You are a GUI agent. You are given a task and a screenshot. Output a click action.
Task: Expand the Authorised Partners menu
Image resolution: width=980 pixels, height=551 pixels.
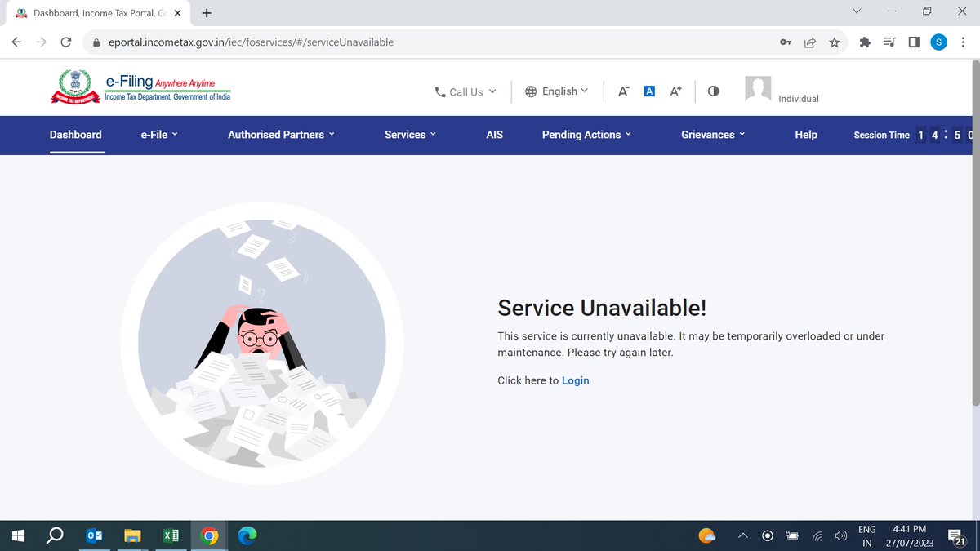coord(281,135)
